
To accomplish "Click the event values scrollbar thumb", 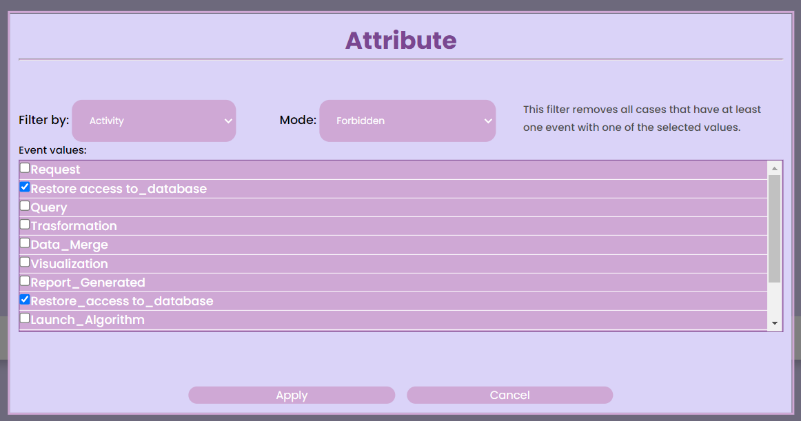I will point(774,228).
